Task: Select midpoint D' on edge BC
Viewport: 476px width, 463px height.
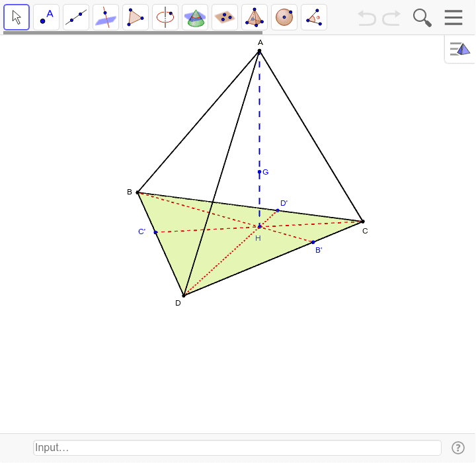Action: [278, 210]
